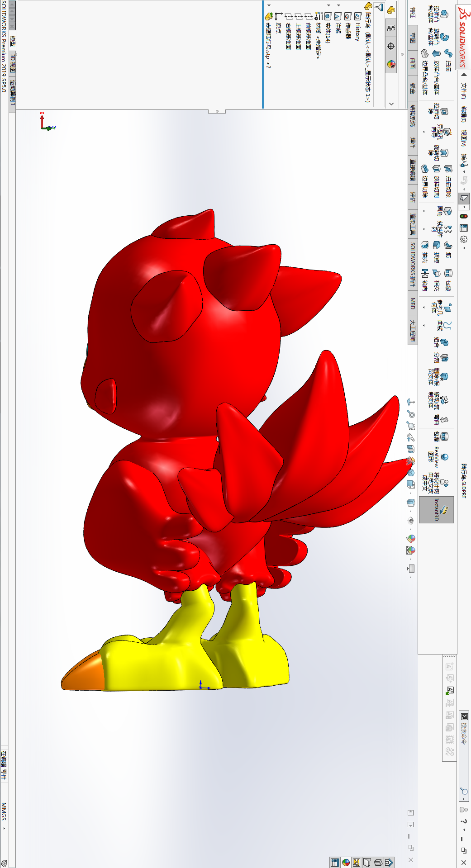This screenshot has width=471, height=868.
Task: Expand the Hole Wizard dropdown arrow
Action: 424,132
